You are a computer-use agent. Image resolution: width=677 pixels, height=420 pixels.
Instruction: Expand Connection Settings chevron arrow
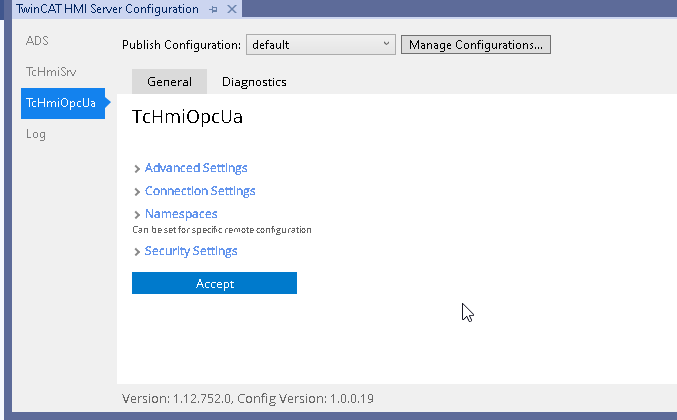point(137,192)
